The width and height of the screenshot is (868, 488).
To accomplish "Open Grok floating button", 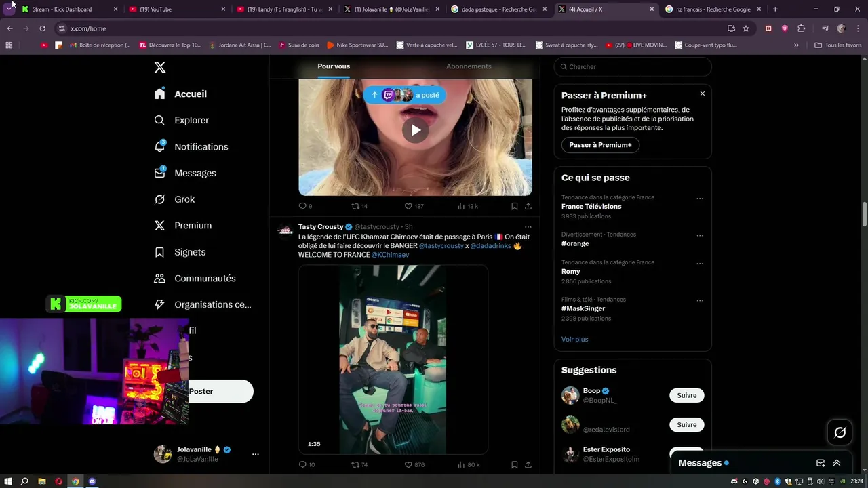I will pyautogui.click(x=840, y=432).
